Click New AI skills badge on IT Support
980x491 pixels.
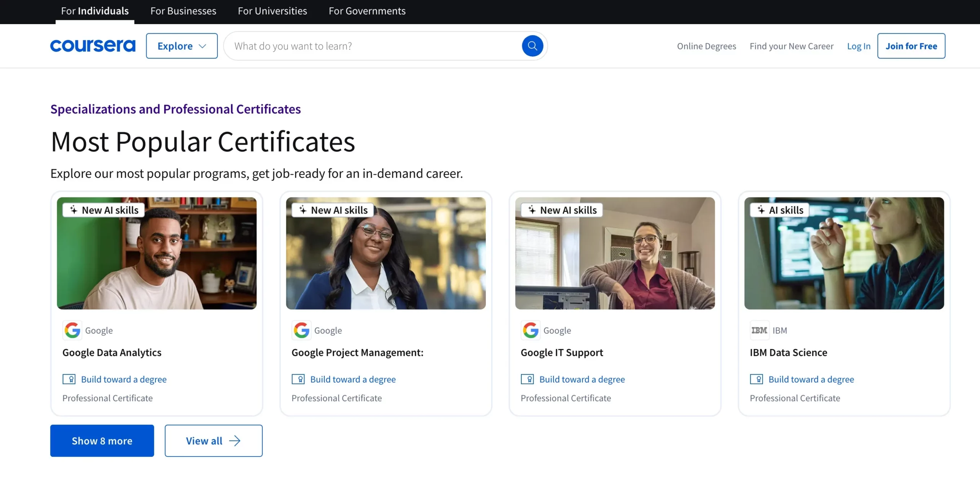click(x=562, y=210)
